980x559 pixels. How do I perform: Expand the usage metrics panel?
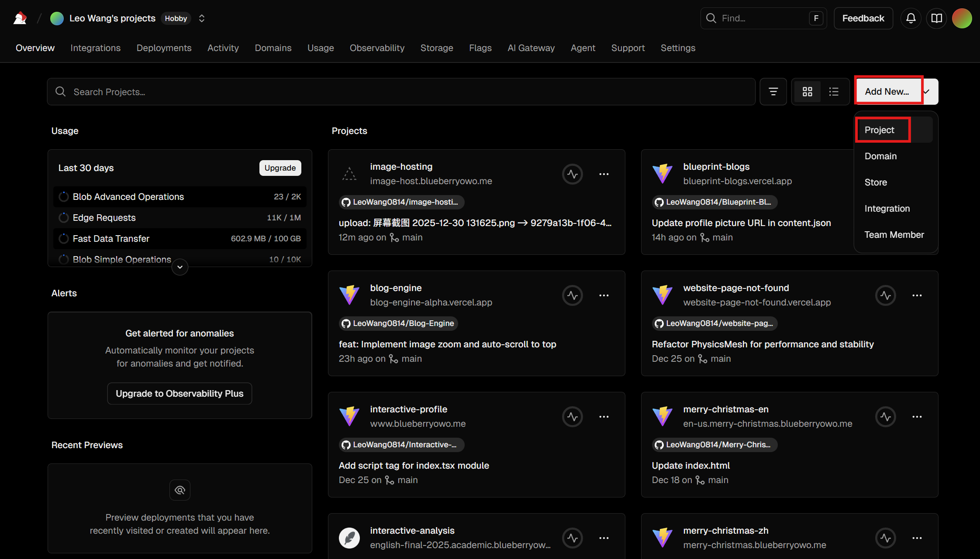179,267
